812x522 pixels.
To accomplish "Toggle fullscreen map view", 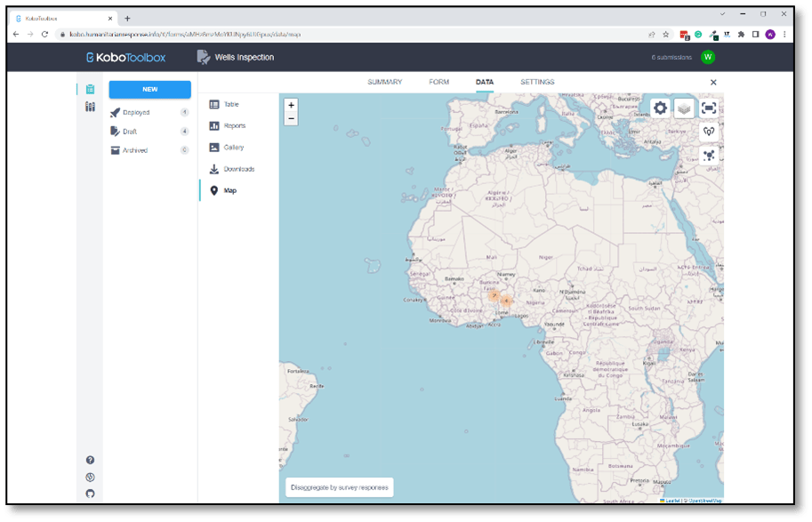I will pos(709,108).
